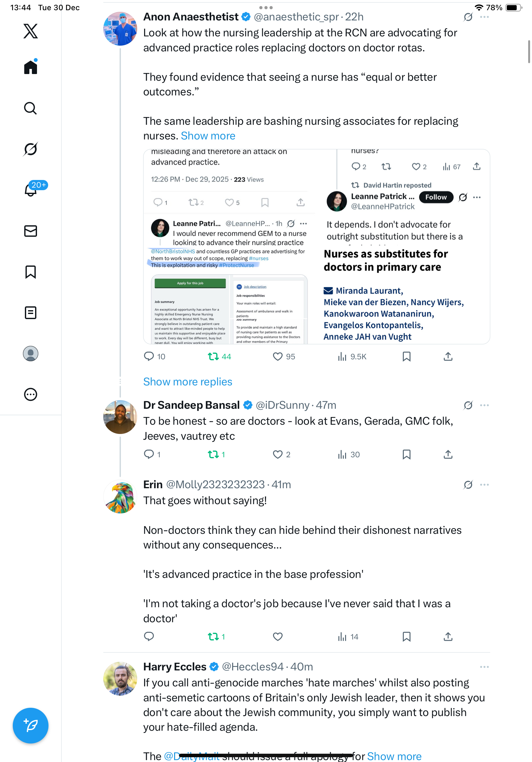Expand the thread with Show more replies
This screenshot has width=532, height=762.
188,382
